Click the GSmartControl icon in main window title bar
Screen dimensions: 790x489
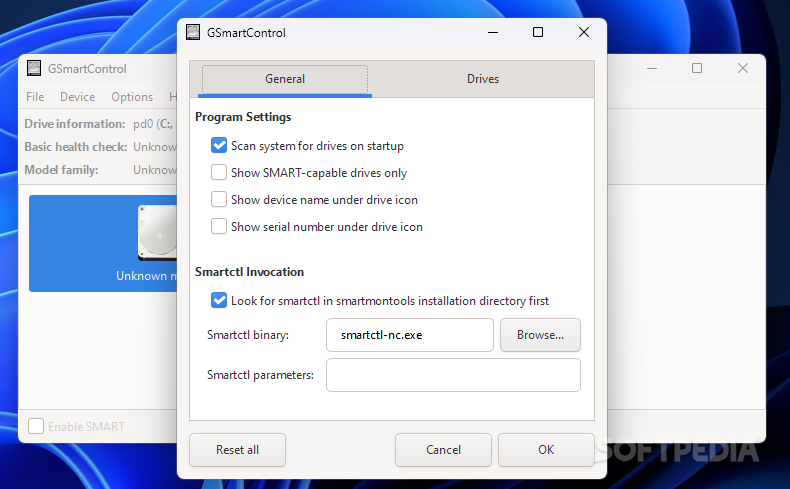[x=34, y=68]
